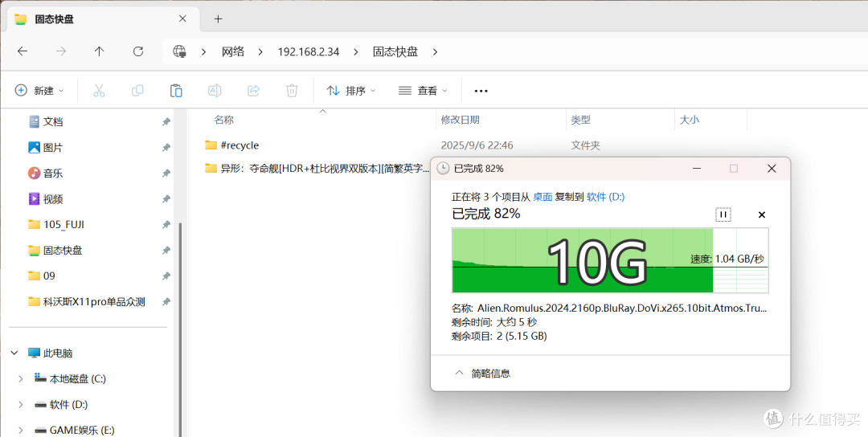Open the three-dot See more menu
Screen dimensions: 868x437
click(x=481, y=91)
